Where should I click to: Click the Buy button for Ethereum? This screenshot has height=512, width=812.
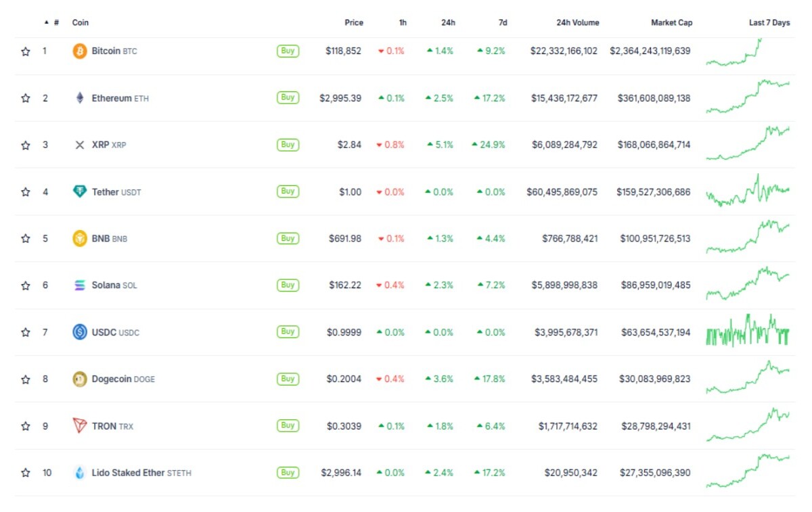(288, 97)
